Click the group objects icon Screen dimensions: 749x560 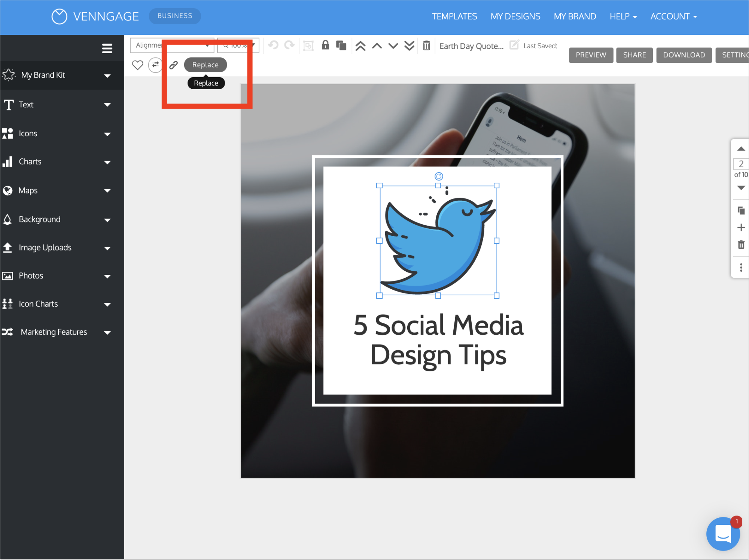pyautogui.click(x=308, y=46)
